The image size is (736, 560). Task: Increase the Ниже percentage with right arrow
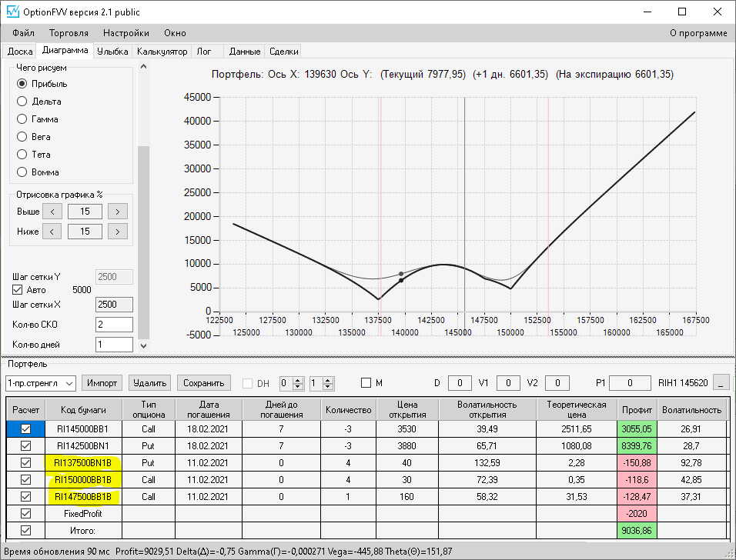pos(118,232)
